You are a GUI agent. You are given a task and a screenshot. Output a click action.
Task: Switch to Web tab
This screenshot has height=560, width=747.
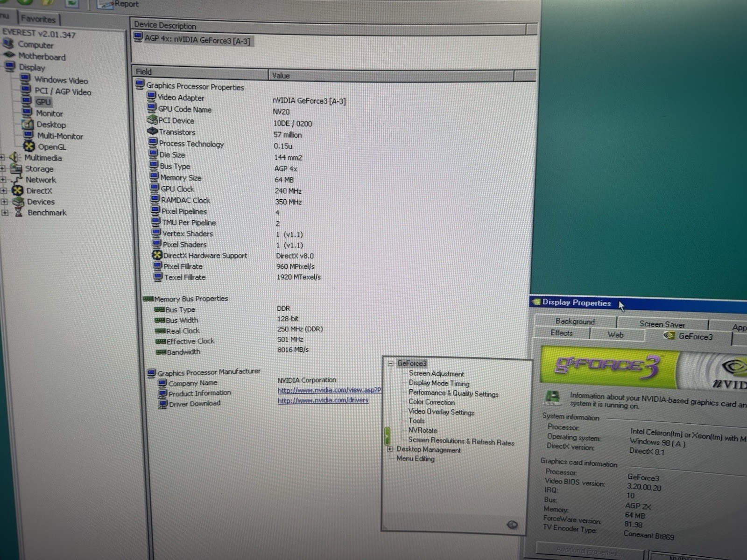click(615, 335)
